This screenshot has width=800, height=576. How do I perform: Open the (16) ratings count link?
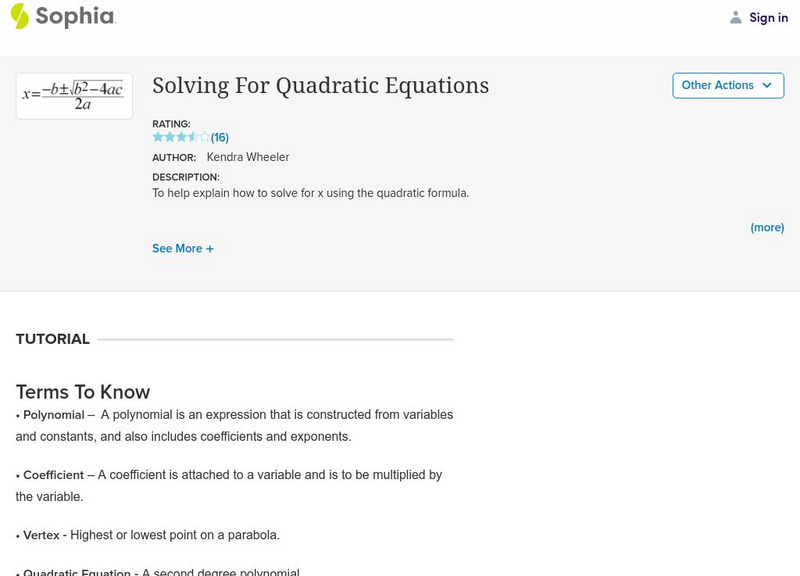click(220, 137)
